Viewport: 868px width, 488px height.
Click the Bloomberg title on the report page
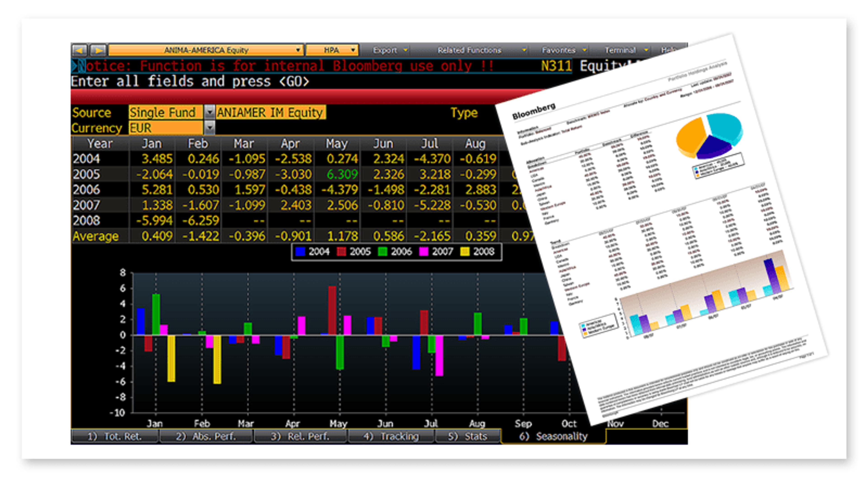[x=534, y=111]
